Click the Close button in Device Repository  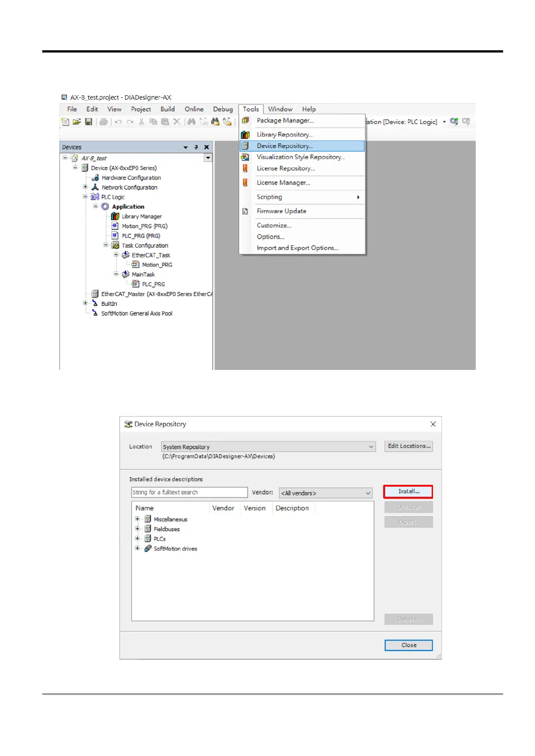pyautogui.click(x=409, y=645)
